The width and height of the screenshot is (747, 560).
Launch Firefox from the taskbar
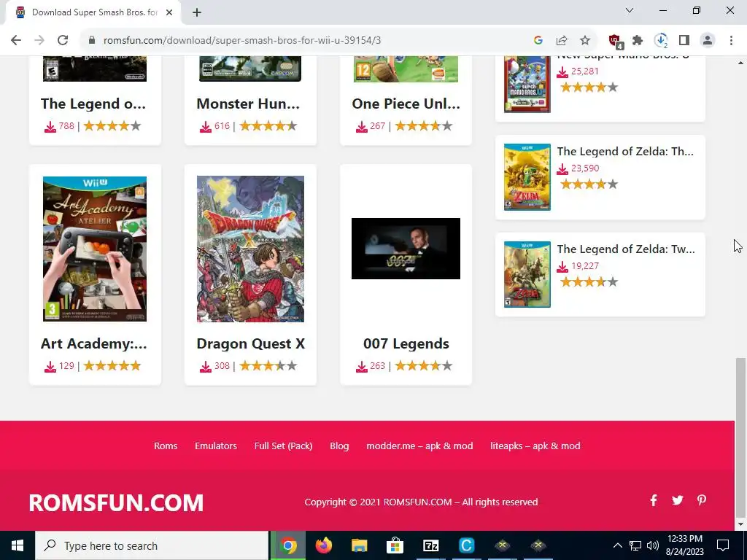click(324, 545)
